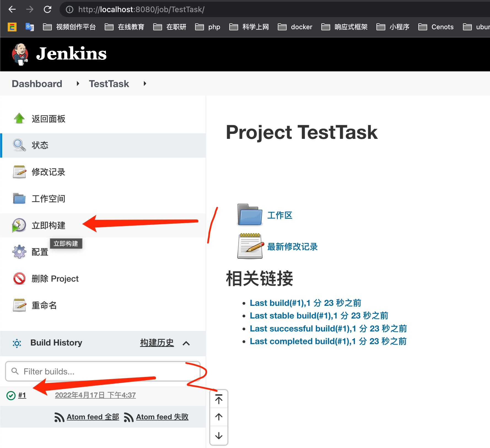490x448 pixels.
Task: Open the 工作区 folder icon
Action: tap(250, 215)
